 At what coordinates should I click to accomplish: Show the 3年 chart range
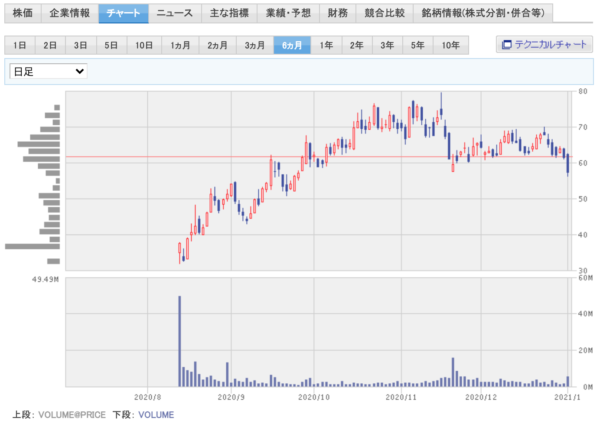pos(387,45)
